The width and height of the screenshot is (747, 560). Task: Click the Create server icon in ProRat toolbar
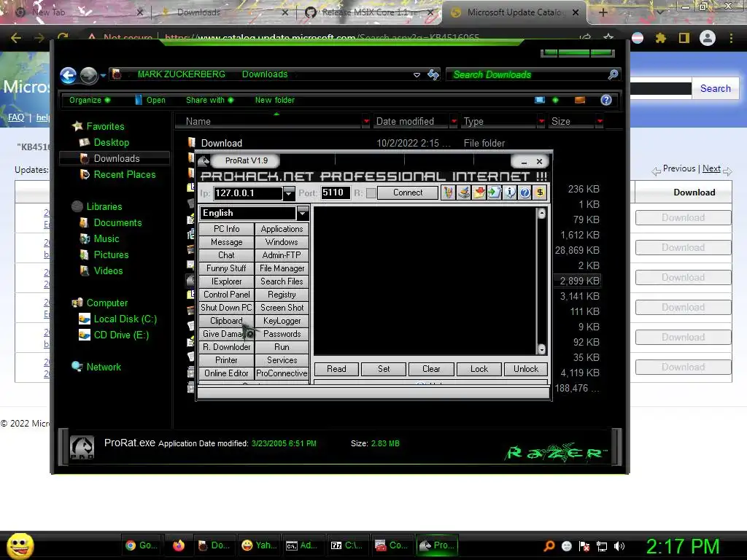[448, 192]
